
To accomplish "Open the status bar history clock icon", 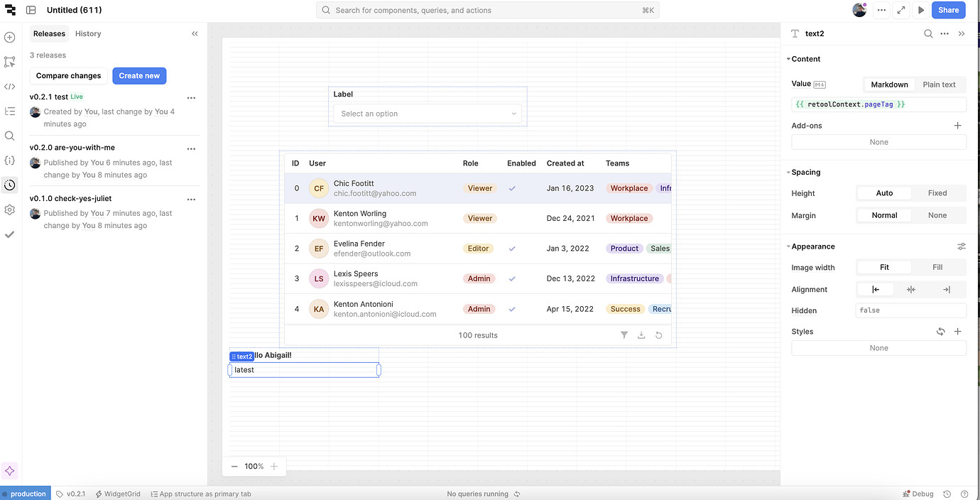I will [947, 494].
